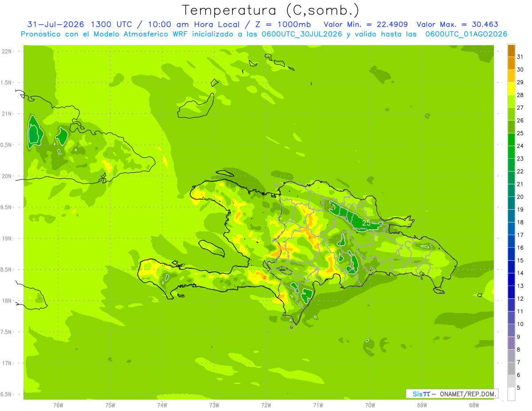Click the "21N" latitude axis label
The image size is (532, 411).
click(8, 114)
